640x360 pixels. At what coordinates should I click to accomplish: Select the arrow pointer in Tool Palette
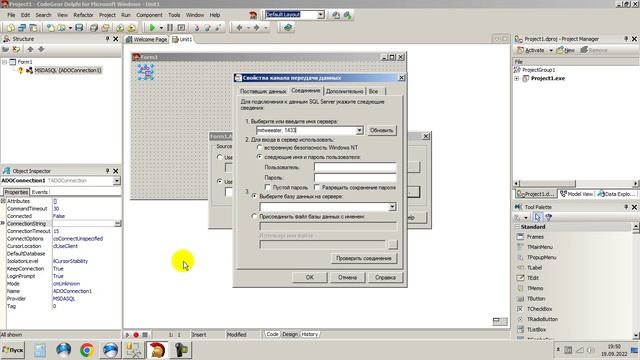(537, 217)
